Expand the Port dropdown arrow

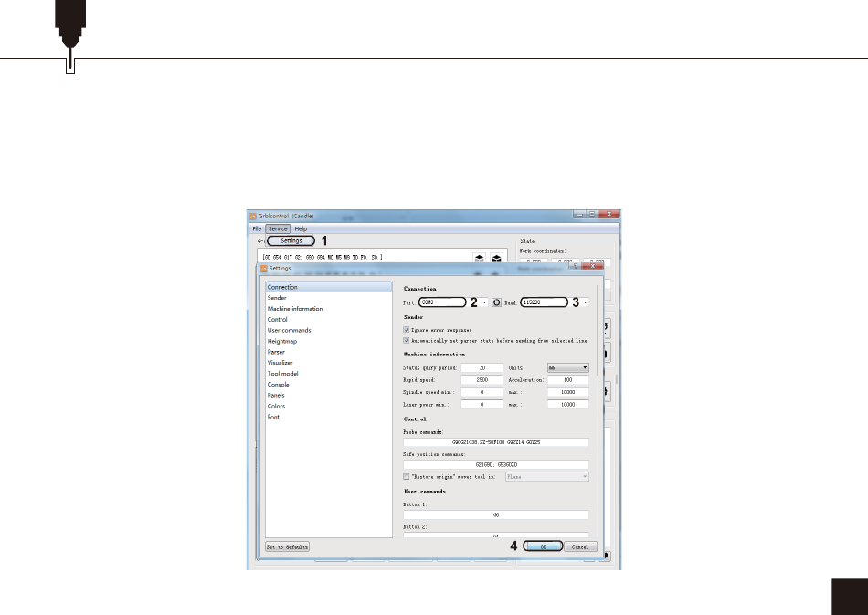485,302
